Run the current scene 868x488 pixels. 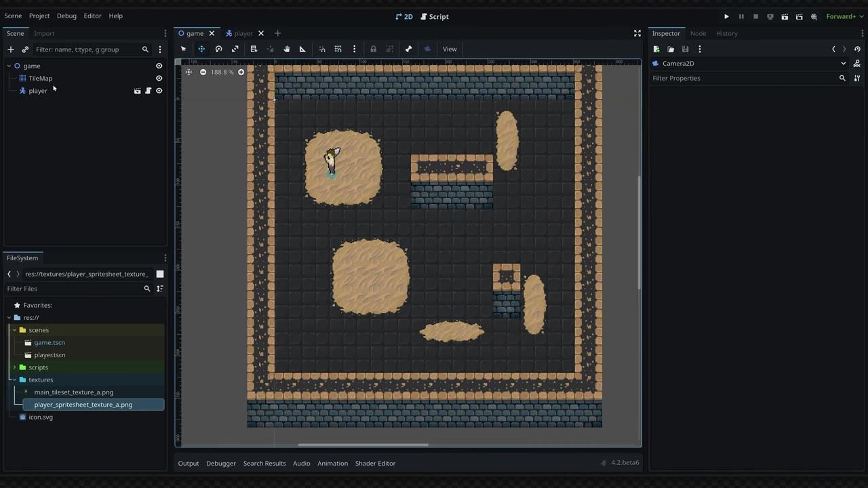[x=785, y=16]
